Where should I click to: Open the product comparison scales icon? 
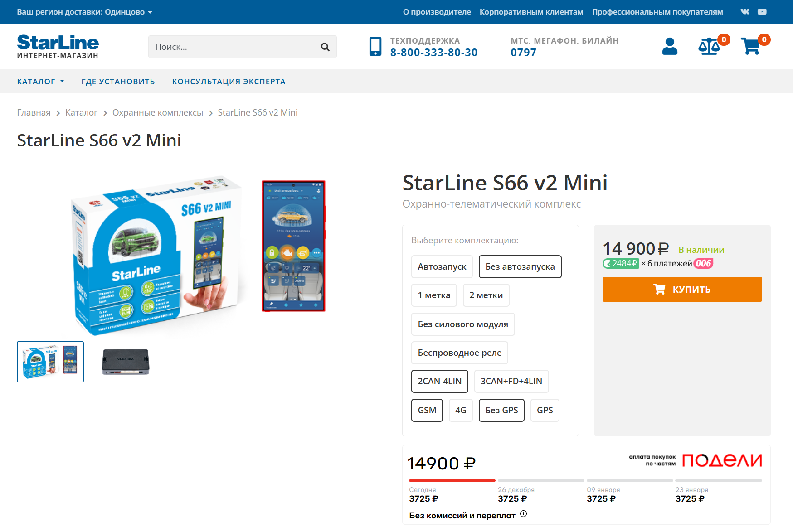click(709, 46)
